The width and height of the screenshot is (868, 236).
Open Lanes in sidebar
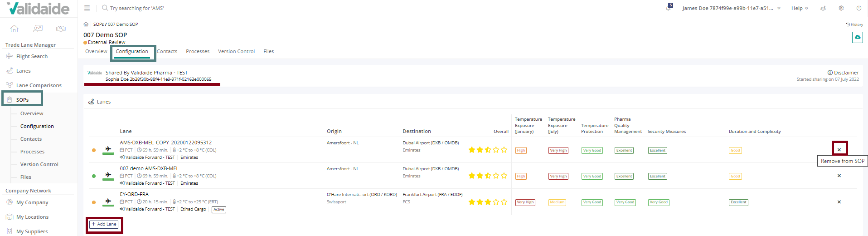(24, 71)
